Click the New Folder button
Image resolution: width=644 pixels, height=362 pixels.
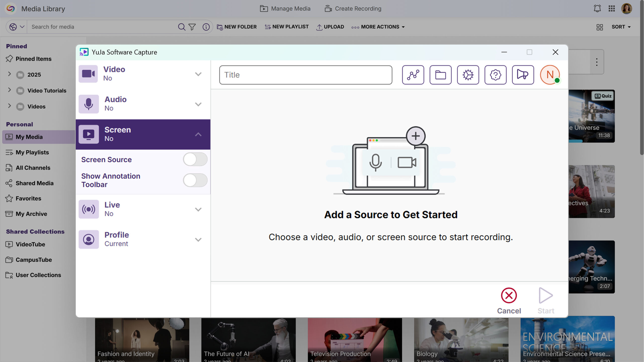click(x=237, y=27)
